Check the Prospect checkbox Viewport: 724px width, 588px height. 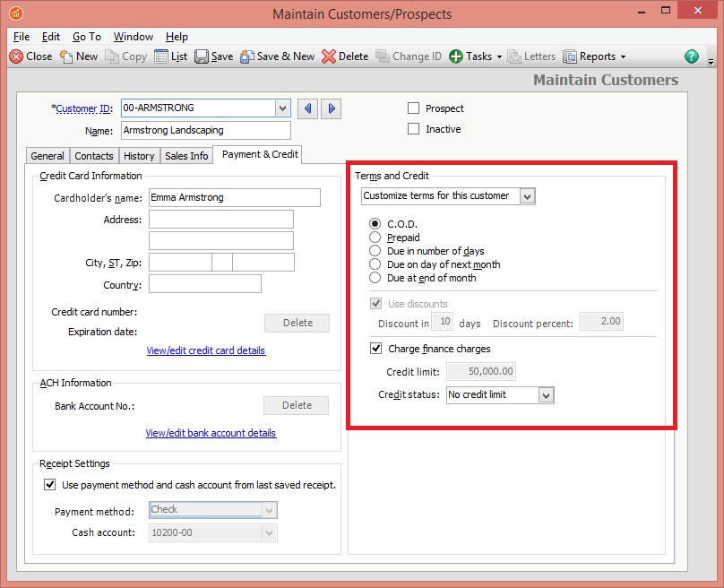(x=413, y=108)
